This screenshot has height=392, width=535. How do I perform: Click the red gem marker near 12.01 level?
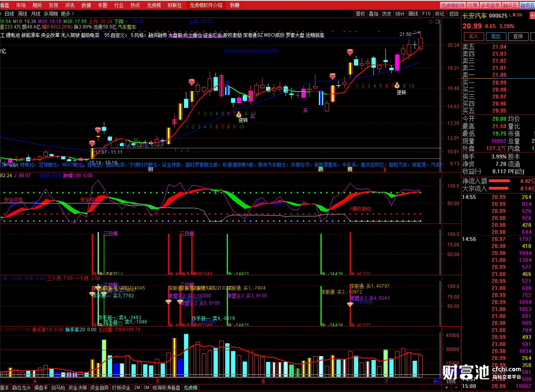(92, 144)
